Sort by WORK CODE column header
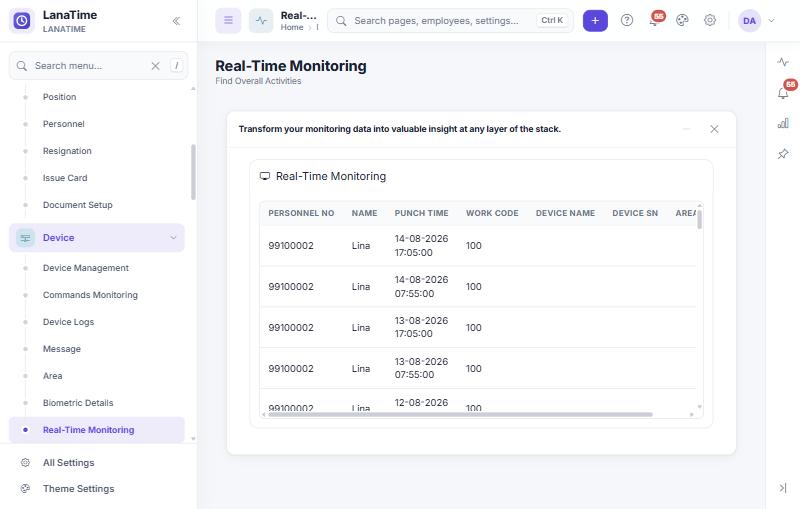 point(492,213)
